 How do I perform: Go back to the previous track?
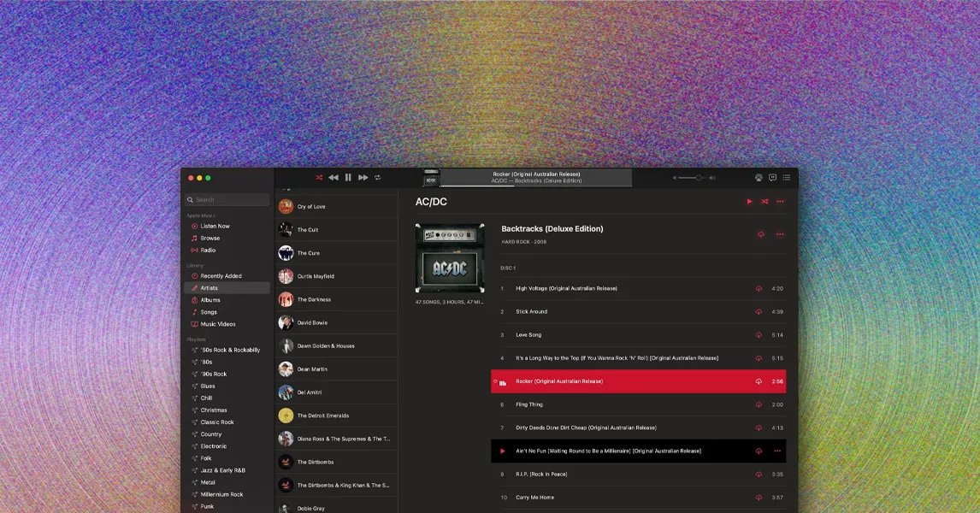pyautogui.click(x=334, y=178)
